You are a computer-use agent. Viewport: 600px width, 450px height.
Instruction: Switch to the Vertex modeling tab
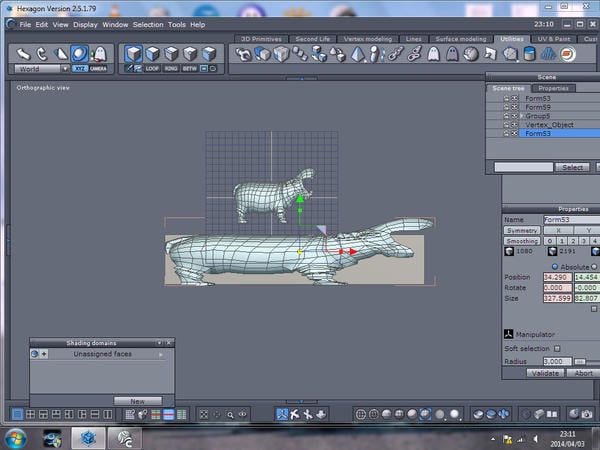tap(369, 39)
